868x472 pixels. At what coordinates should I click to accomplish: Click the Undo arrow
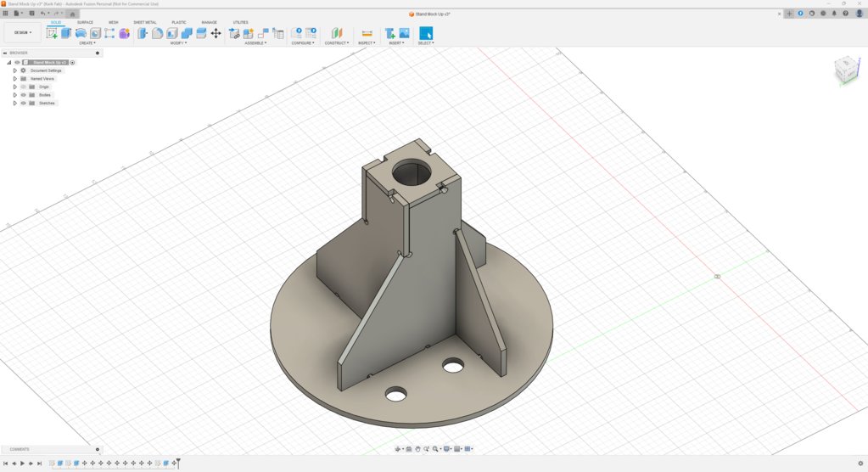[x=43, y=14]
